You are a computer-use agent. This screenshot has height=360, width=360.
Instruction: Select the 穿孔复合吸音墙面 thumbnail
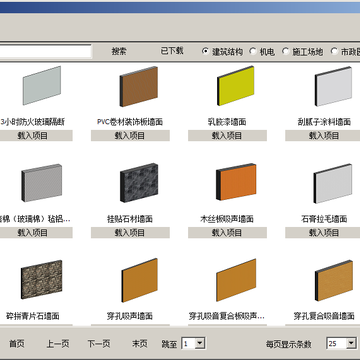click(334, 280)
